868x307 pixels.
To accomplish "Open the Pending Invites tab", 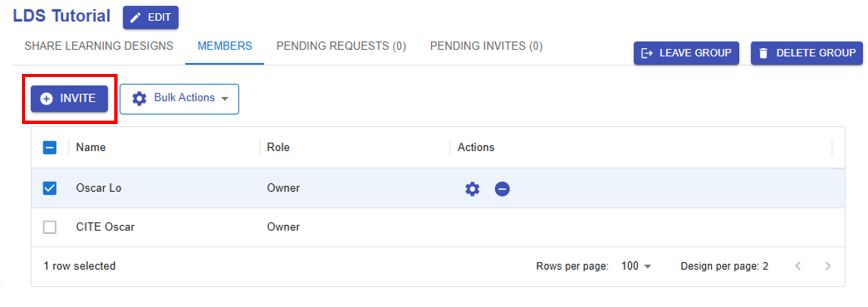I will pyautogui.click(x=486, y=46).
